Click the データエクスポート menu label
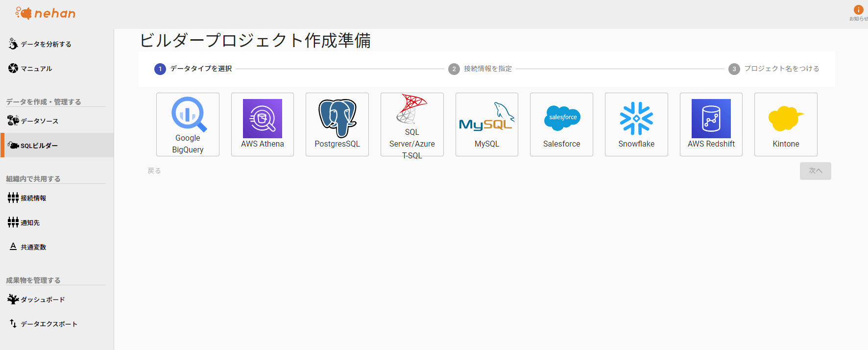Image resolution: width=868 pixels, height=350 pixels. tap(49, 324)
